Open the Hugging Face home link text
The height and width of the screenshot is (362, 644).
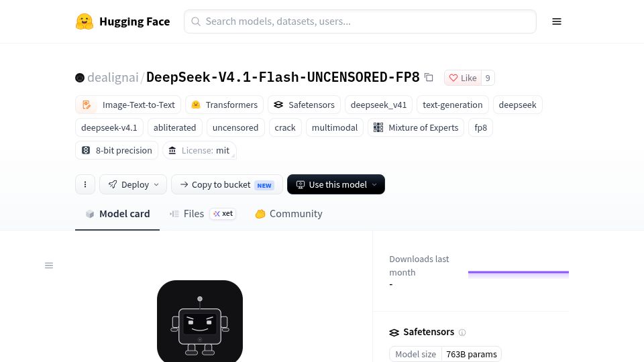click(134, 21)
